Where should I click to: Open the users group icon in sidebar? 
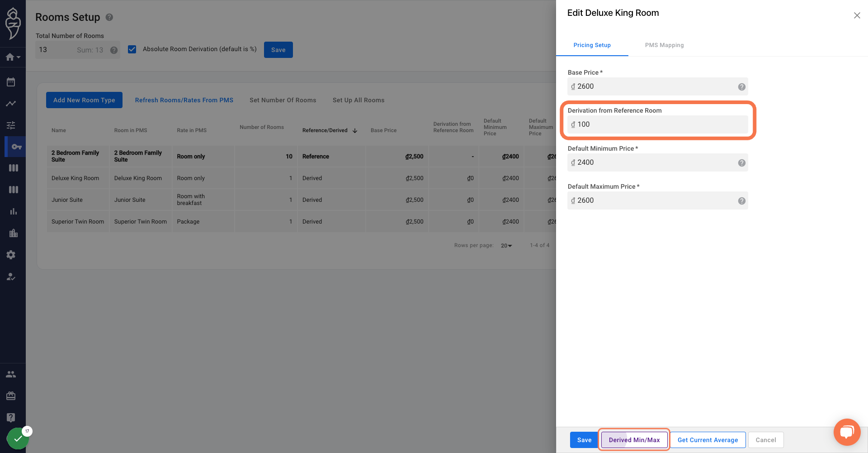point(11,374)
